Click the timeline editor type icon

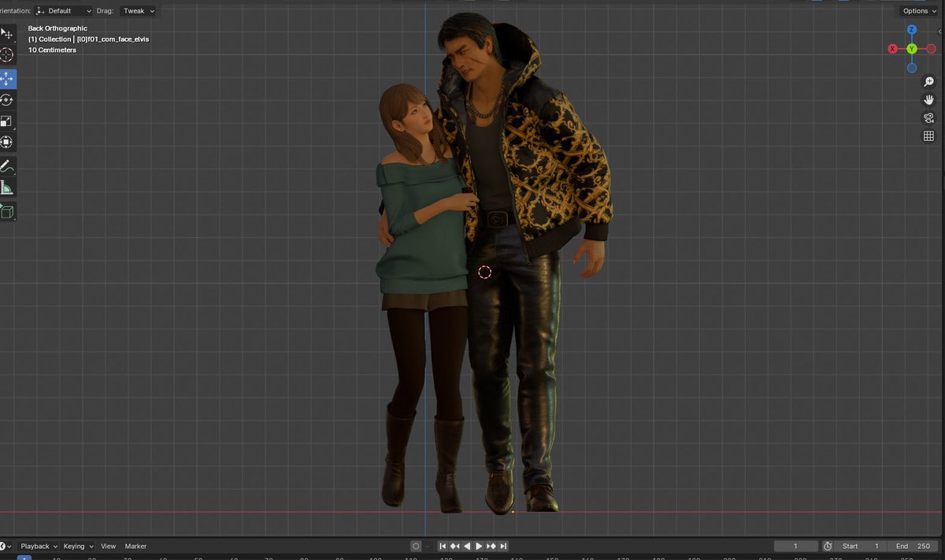coord(4,546)
